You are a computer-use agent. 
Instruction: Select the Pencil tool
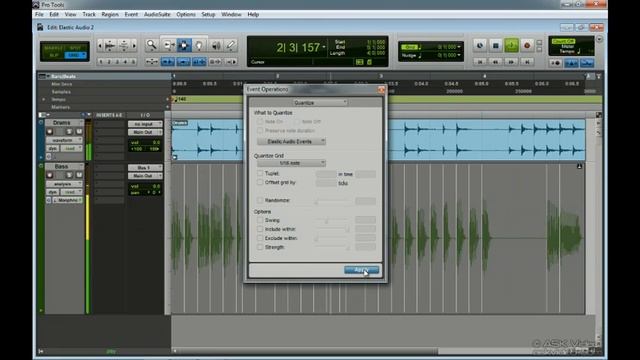[231, 45]
